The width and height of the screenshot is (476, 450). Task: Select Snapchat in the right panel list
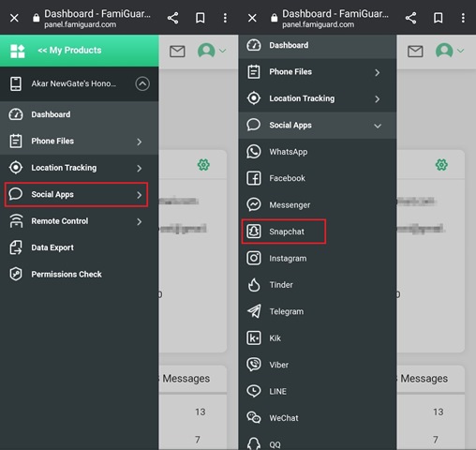(284, 232)
